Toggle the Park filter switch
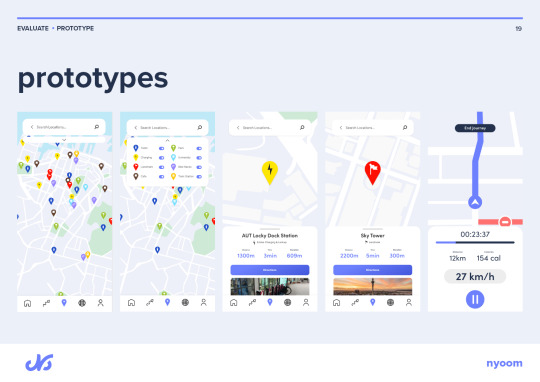The height and width of the screenshot is (382, 540). pyautogui.click(x=199, y=148)
